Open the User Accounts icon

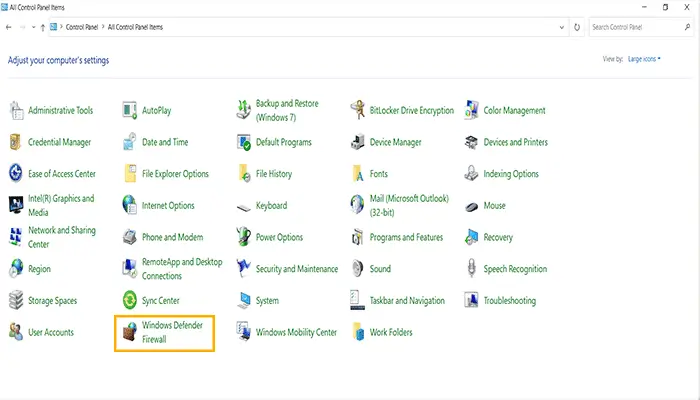(16, 332)
